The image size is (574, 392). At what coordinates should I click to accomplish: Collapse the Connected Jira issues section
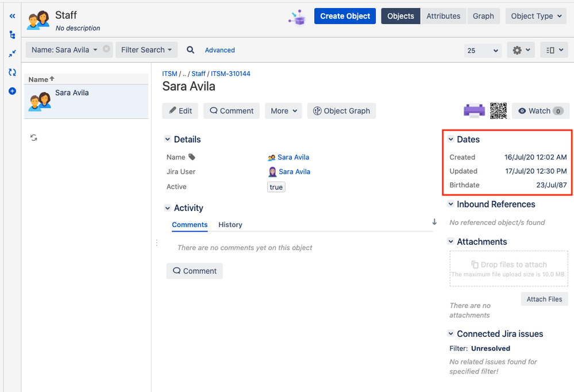pyautogui.click(x=451, y=333)
